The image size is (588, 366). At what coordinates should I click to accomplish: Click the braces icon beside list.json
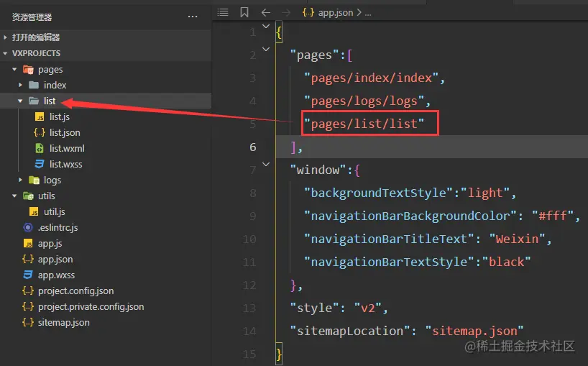click(40, 132)
